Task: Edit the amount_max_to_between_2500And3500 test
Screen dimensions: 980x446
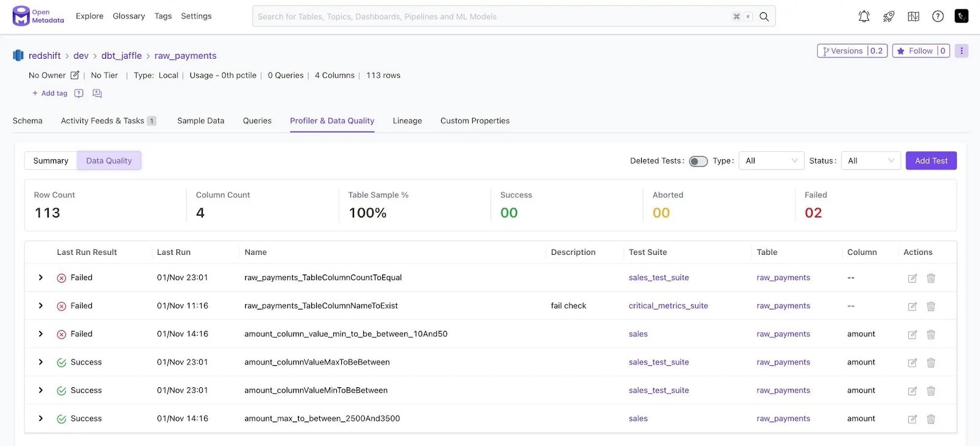Action: tap(912, 419)
